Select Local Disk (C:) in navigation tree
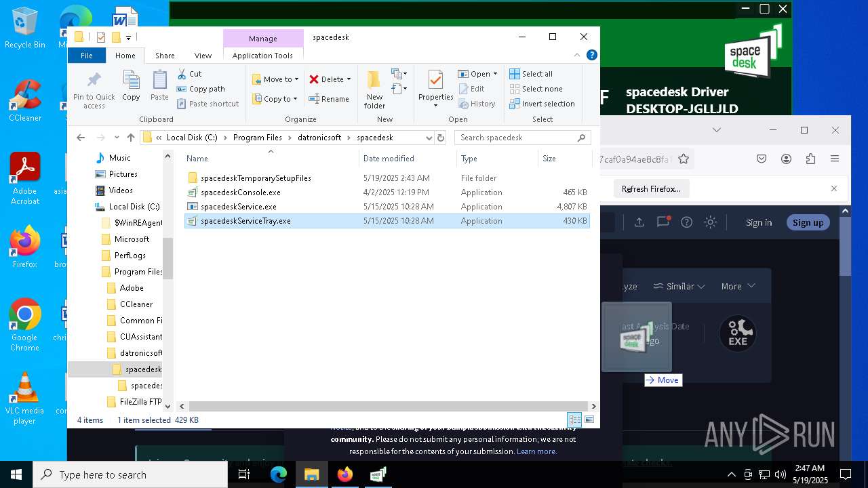 128,207
